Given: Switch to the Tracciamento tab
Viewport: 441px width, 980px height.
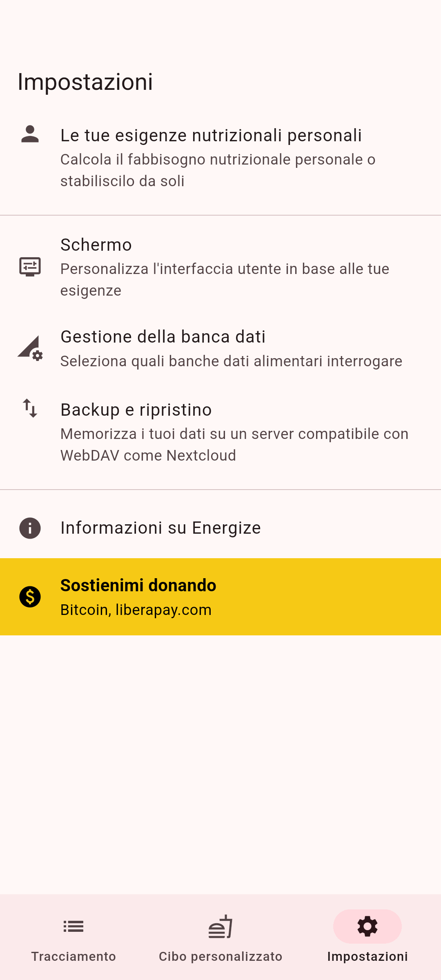Looking at the screenshot, I should [73, 956].
